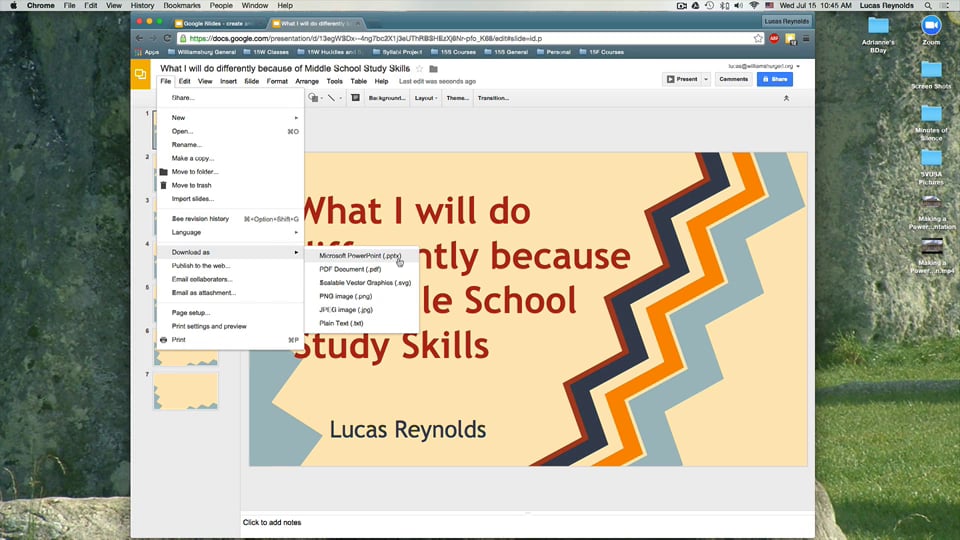The height and width of the screenshot is (540, 960).
Task: Open the Adrianne's BDay desktop folder
Action: point(878,35)
